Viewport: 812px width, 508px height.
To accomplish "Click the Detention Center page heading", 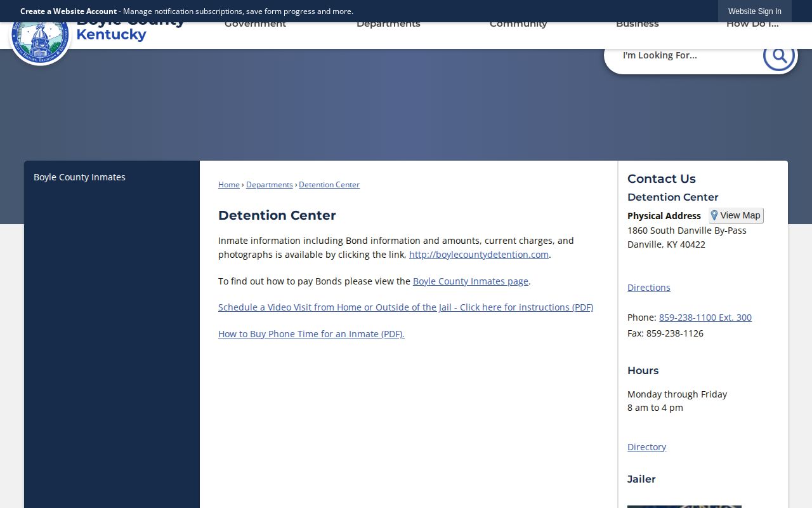I will (x=277, y=215).
